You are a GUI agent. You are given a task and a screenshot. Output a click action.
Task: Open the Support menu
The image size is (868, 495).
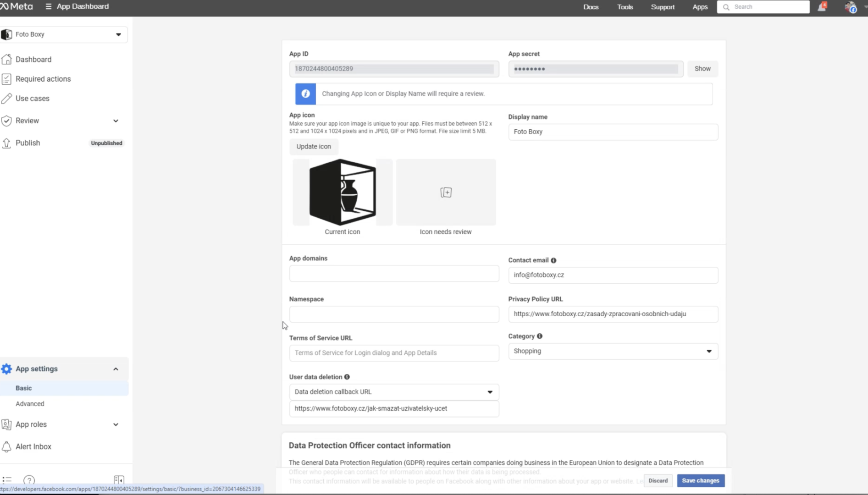point(663,7)
